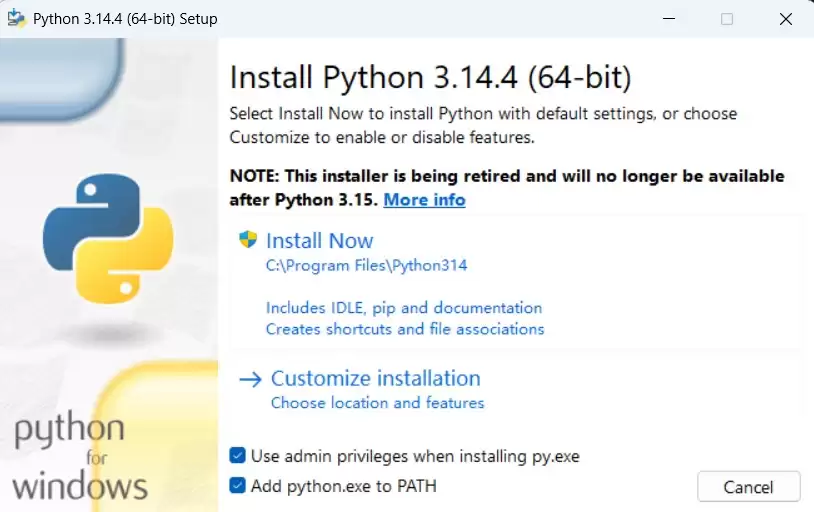The height and width of the screenshot is (512, 814).
Task: Click the 'Python 3.14.4 (64-bit) Setup' title text
Action: [125, 19]
